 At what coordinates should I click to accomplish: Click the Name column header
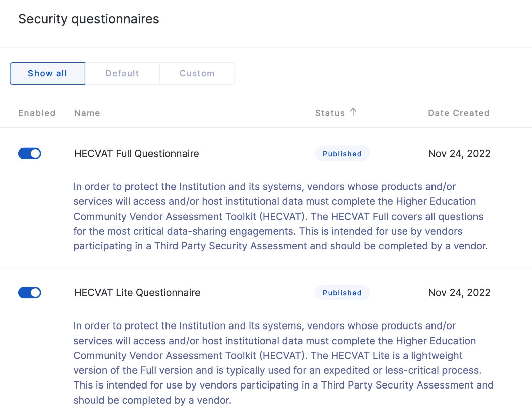[87, 113]
